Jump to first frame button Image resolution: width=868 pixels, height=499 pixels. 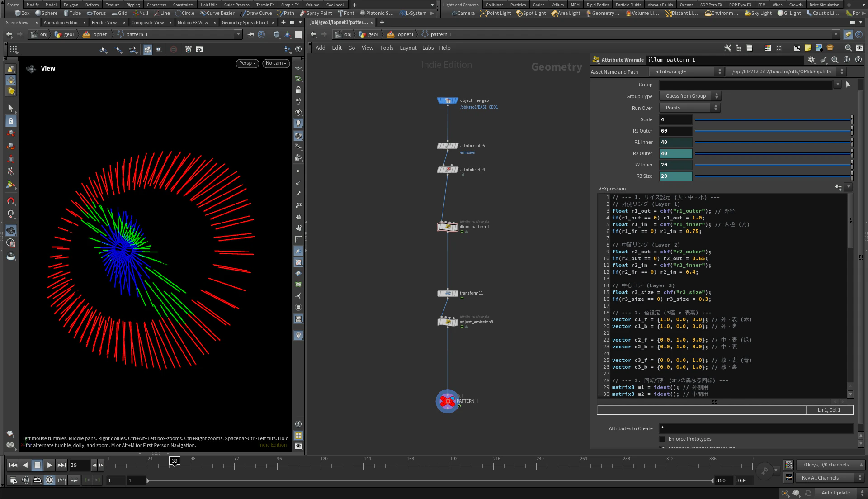[13, 465]
